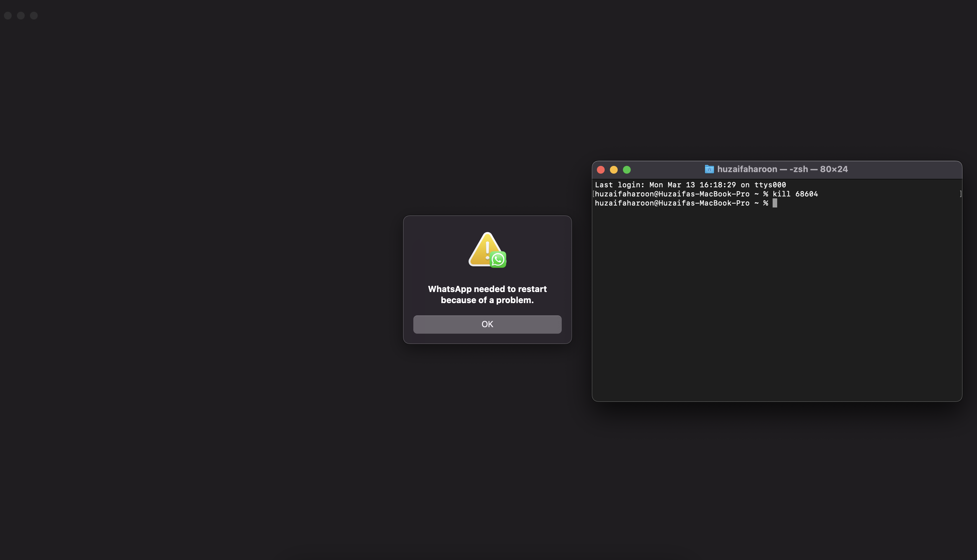The width and height of the screenshot is (977, 560).
Task: Click "WhatsApp needed to restart" dialog text
Action: (x=487, y=289)
